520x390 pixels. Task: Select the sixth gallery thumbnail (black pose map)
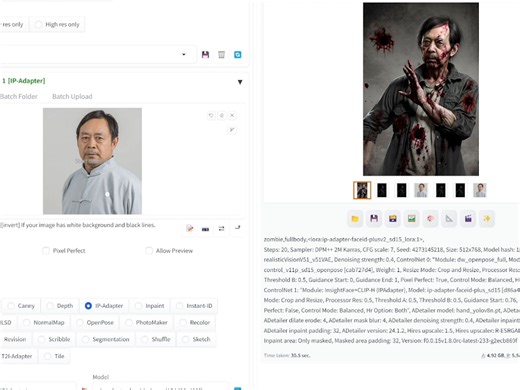(460, 190)
